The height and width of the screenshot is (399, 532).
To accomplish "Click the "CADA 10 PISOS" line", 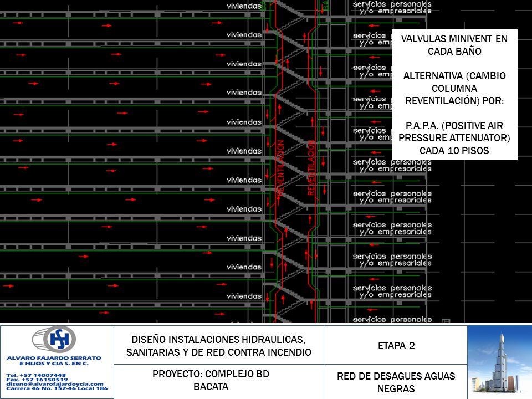I will pyautogui.click(x=454, y=151).
